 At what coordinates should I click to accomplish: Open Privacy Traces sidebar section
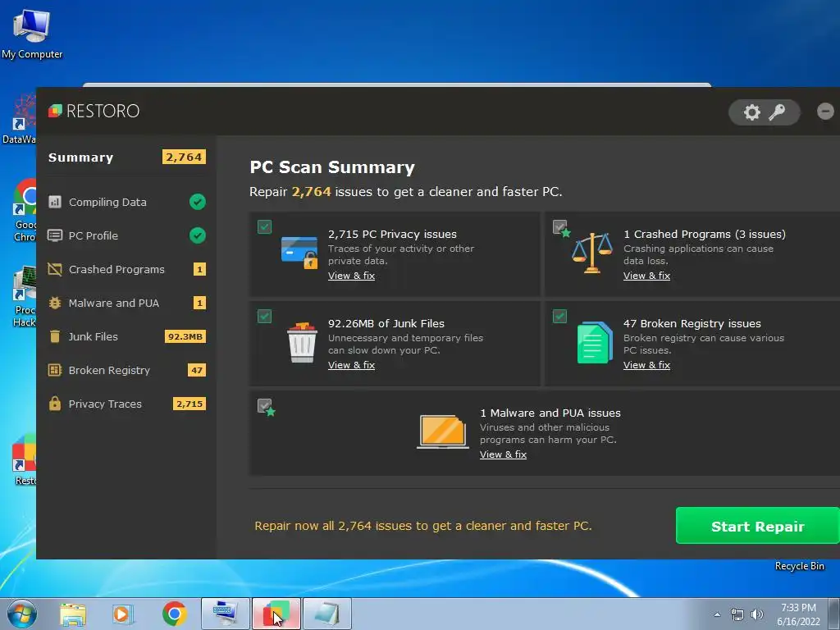(x=127, y=404)
